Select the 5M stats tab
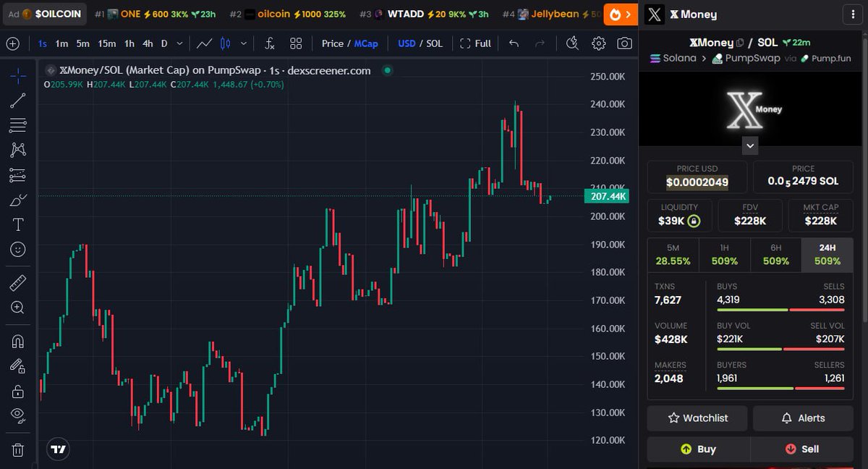868x469 pixels. pos(673,255)
